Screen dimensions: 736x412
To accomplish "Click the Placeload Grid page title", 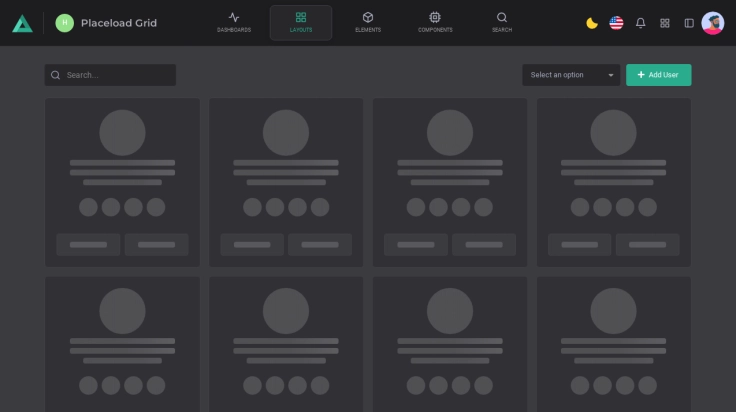I will (x=119, y=23).
